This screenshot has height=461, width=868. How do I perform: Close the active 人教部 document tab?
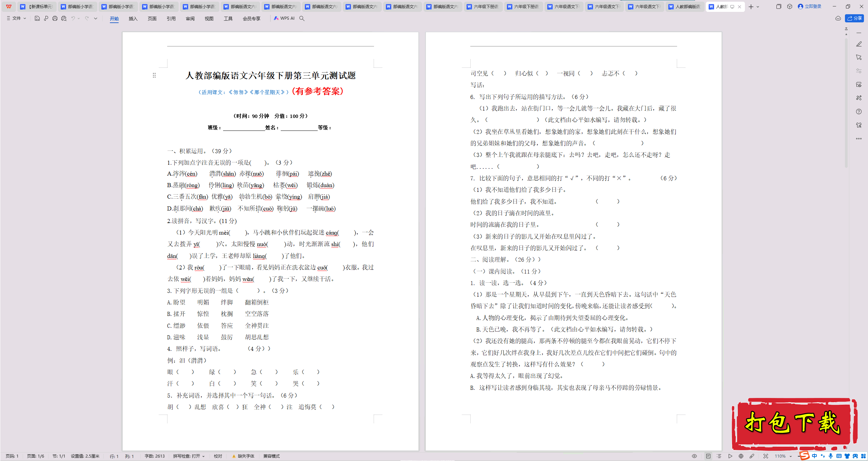(739, 7)
